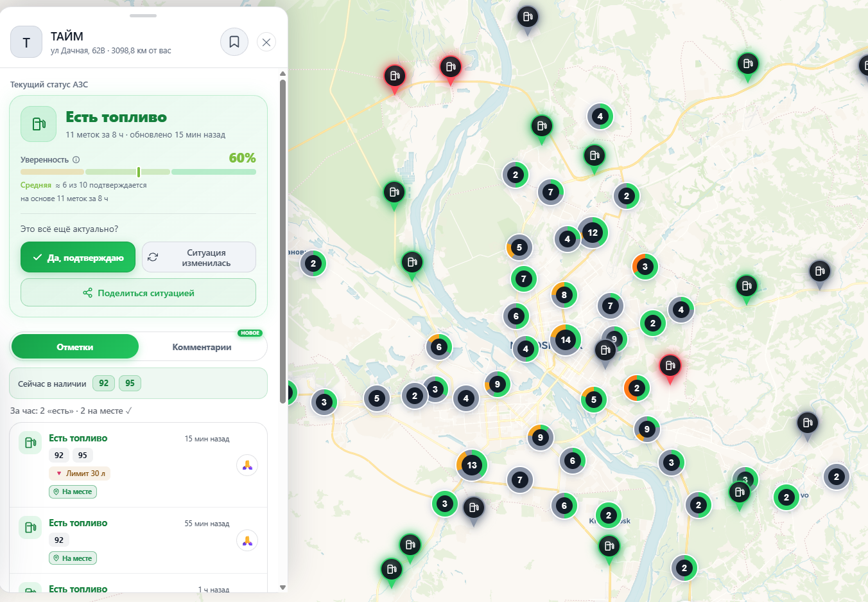
Task: Click "На месте" badge in 55 мин report
Action: coord(73,559)
